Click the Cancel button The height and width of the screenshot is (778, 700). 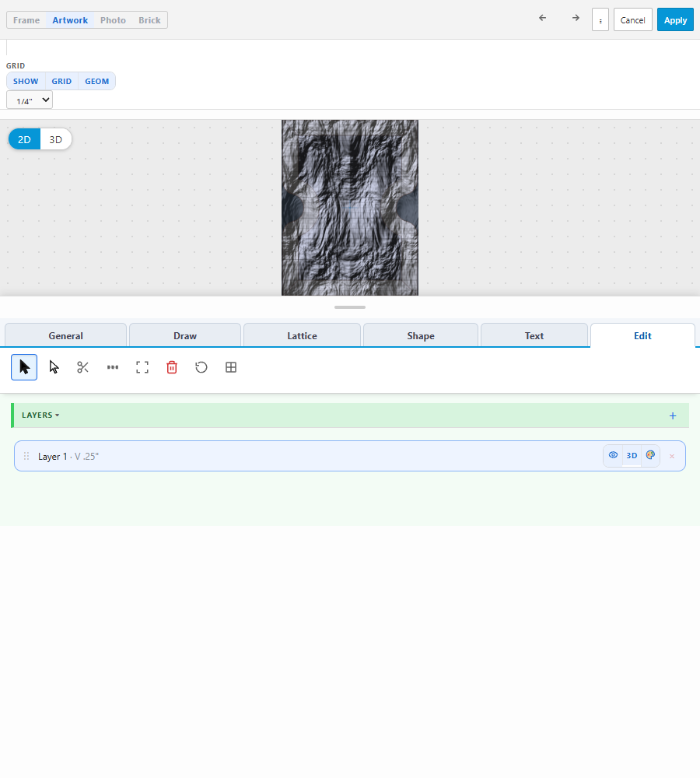pyautogui.click(x=632, y=20)
